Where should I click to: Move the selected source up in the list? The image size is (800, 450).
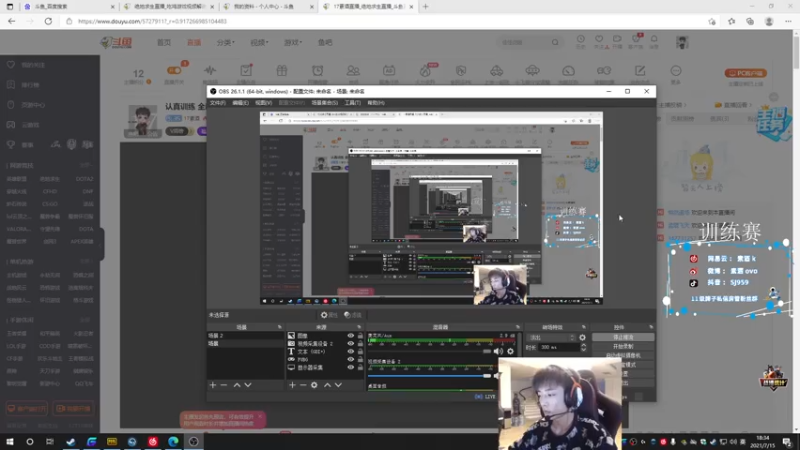[328, 385]
